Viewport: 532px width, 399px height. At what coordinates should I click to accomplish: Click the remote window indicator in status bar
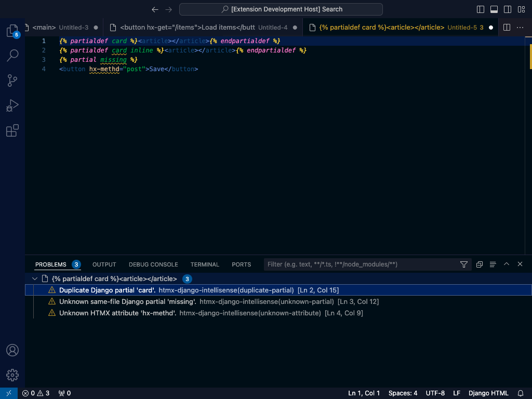(9, 393)
